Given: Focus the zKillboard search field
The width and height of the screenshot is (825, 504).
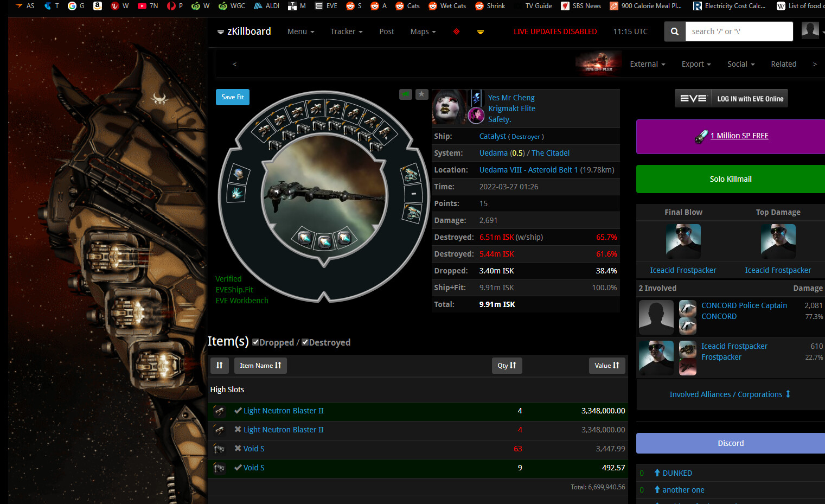Looking at the screenshot, I should pos(739,31).
